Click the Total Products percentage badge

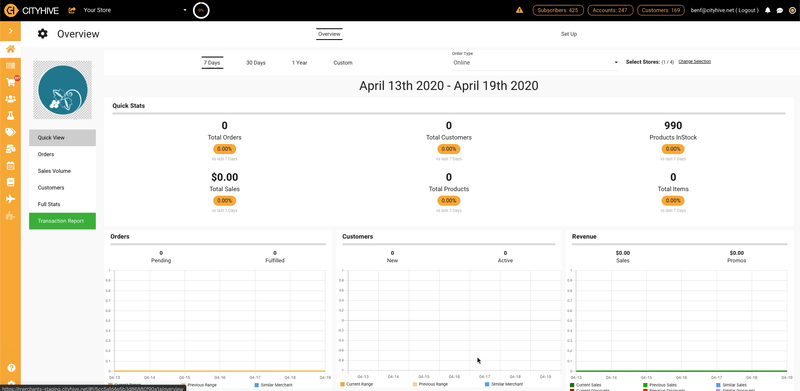pyautogui.click(x=449, y=201)
